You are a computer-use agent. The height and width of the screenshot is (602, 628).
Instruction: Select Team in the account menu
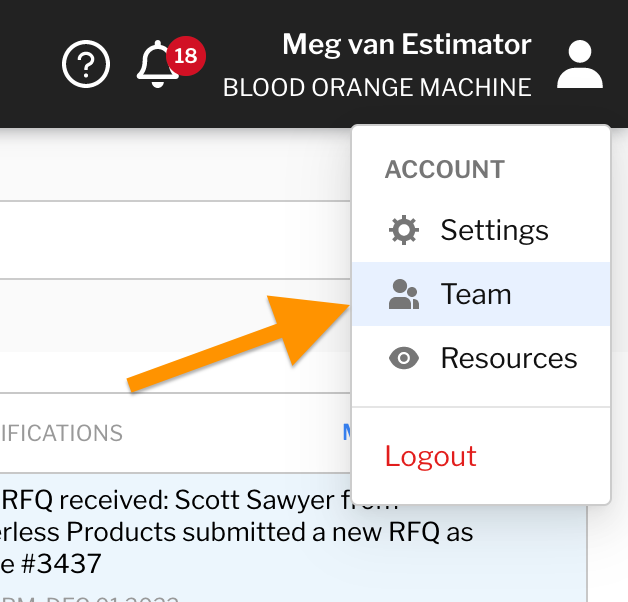[x=476, y=294]
